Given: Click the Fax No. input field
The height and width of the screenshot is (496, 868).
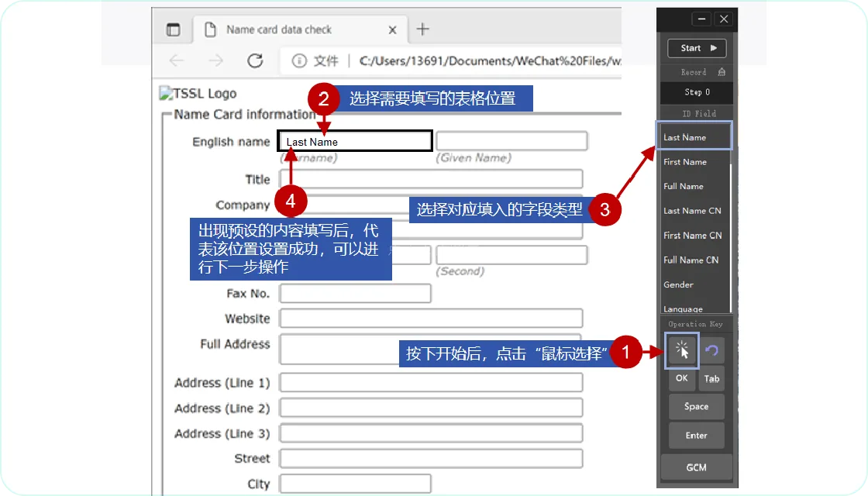Looking at the screenshot, I should tap(355, 294).
